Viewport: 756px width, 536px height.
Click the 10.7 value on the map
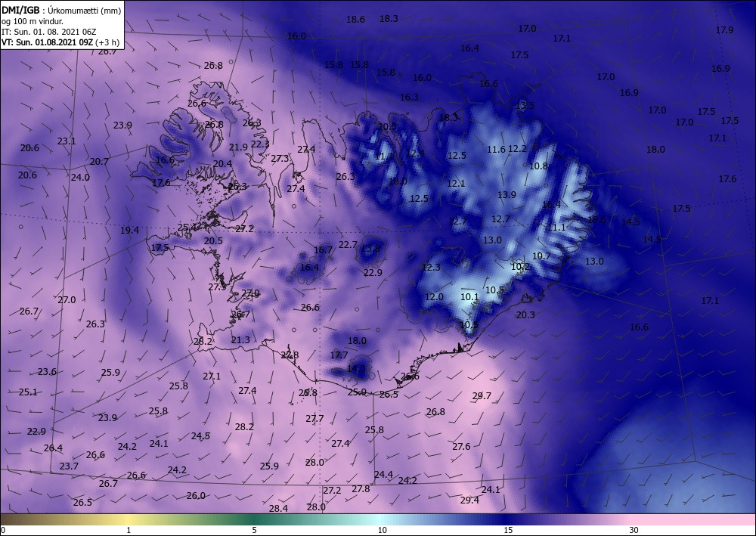click(x=541, y=256)
